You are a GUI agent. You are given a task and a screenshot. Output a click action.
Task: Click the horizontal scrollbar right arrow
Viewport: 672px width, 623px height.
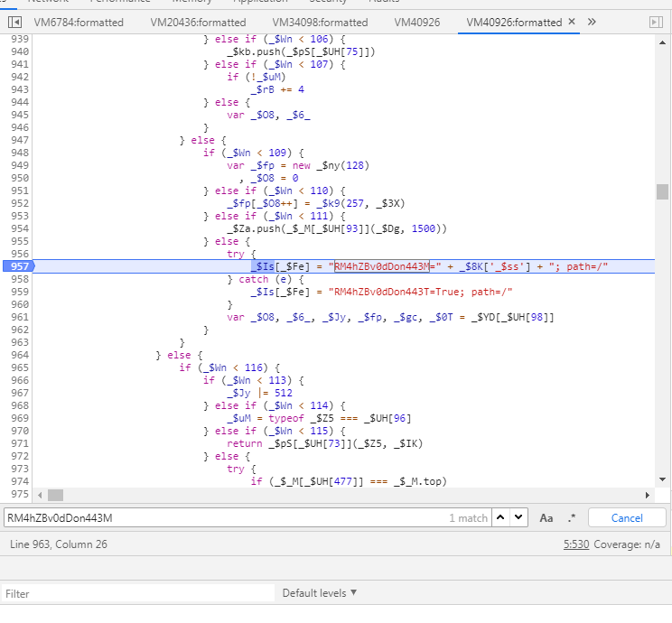[647, 495]
